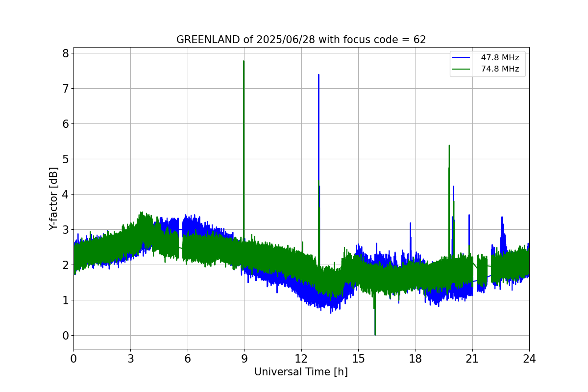Click the x-axis tick label 0
The width and height of the screenshot is (588, 392).
(x=73, y=359)
